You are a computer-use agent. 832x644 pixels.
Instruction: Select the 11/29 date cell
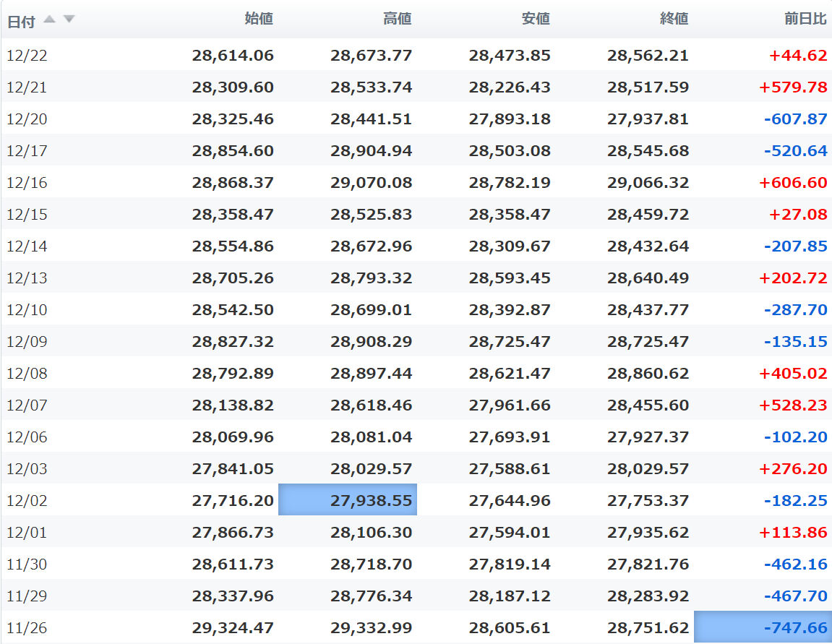tap(27, 596)
